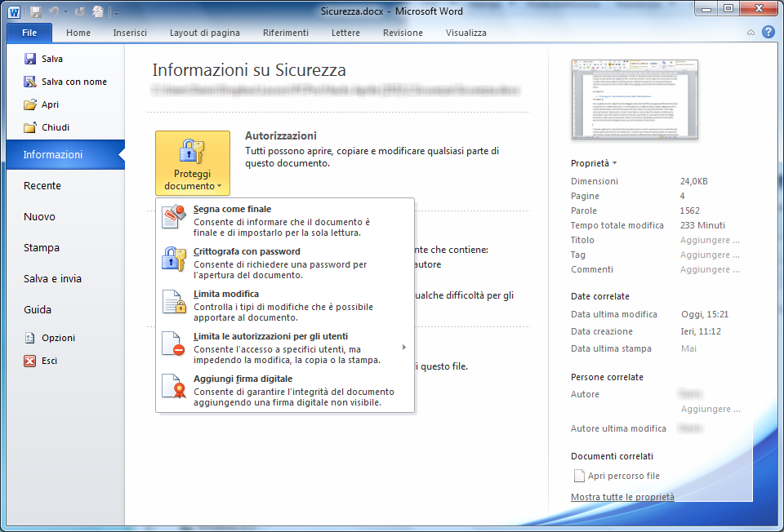
Task: Choose Salva con nome command label
Action: pos(74,82)
